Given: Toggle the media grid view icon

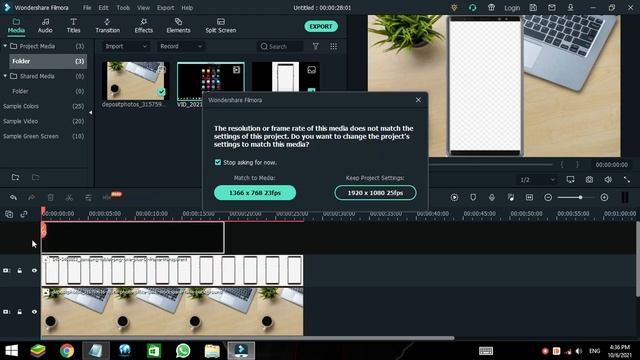Looking at the screenshot, I should point(333,47).
